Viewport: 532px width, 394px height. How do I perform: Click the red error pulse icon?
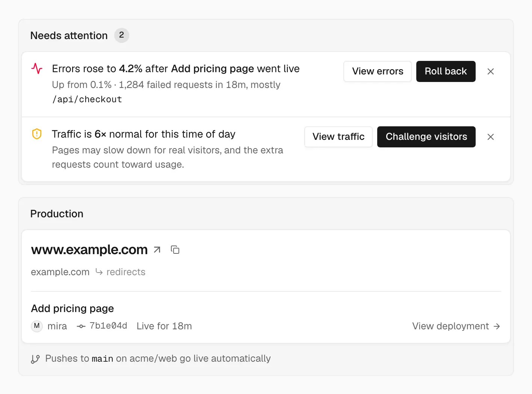(37, 69)
